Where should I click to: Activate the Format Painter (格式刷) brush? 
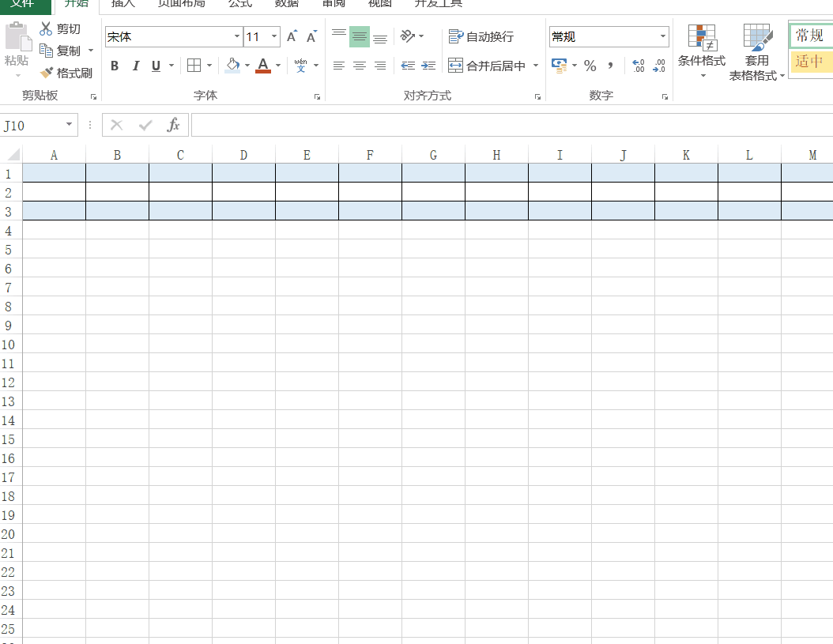(x=46, y=73)
